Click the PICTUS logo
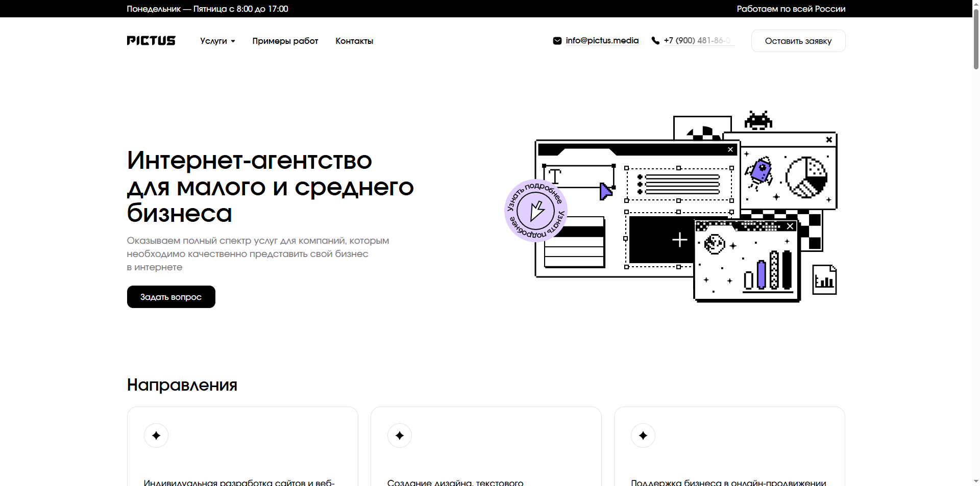This screenshot has height=486, width=980. click(x=151, y=41)
